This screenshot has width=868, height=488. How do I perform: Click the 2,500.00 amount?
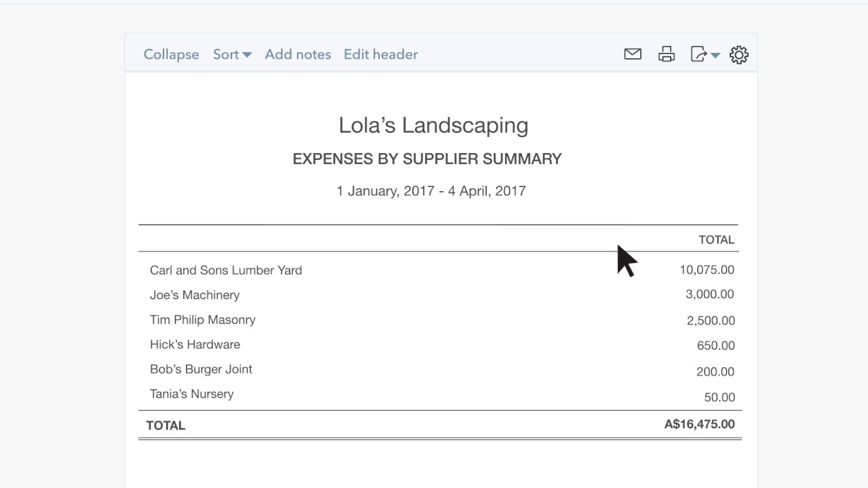711,321
